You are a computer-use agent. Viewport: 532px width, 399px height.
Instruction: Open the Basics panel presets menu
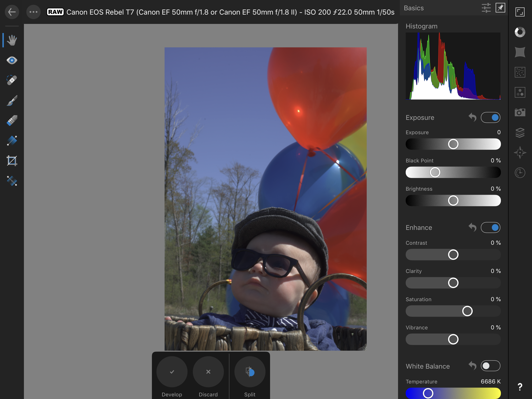(486, 8)
